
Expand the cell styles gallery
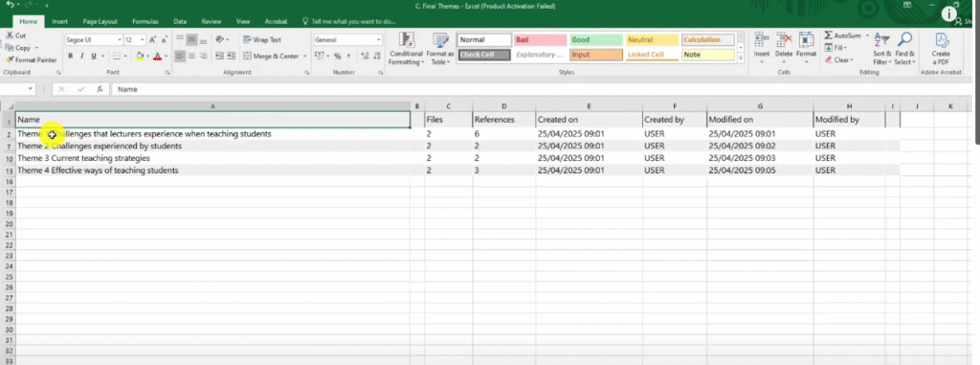coord(742,58)
